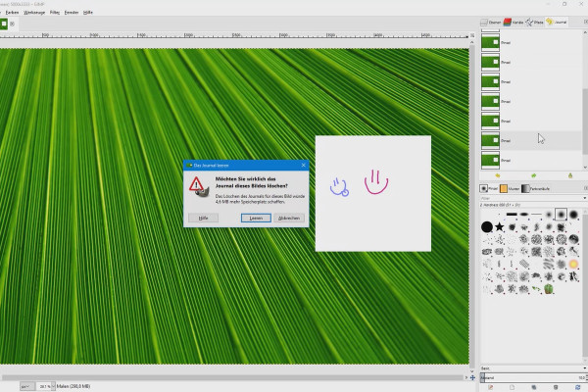Image resolution: width=588 pixels, height=392 pixels.
Task: Open the brushes dock configure menu button
Action: tap(585, 188)
